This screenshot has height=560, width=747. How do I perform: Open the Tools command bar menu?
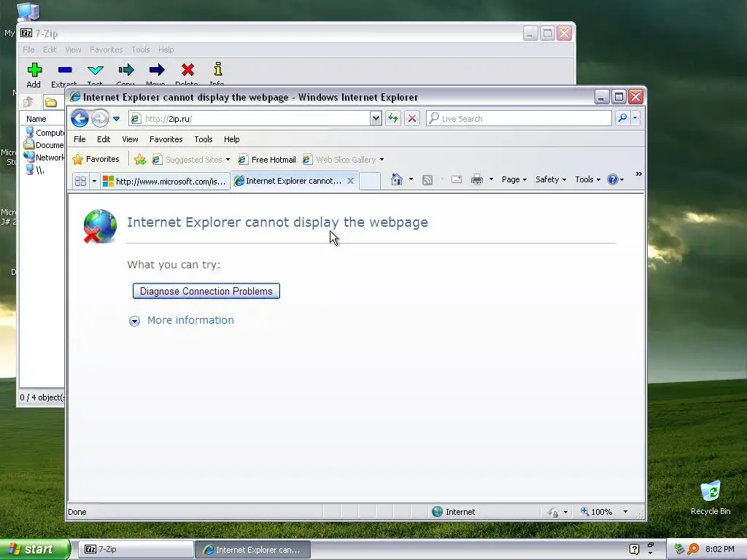coord(587,179)
